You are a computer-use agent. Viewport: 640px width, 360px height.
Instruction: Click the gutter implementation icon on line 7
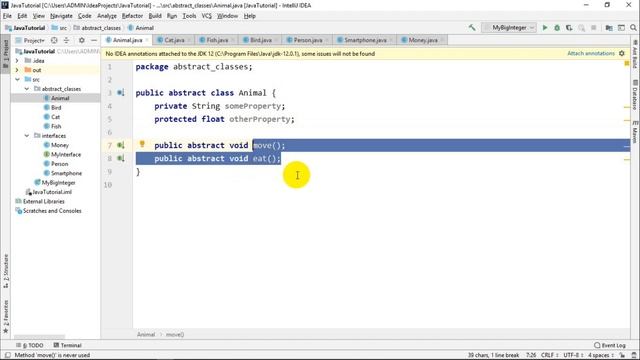point(121,145)
